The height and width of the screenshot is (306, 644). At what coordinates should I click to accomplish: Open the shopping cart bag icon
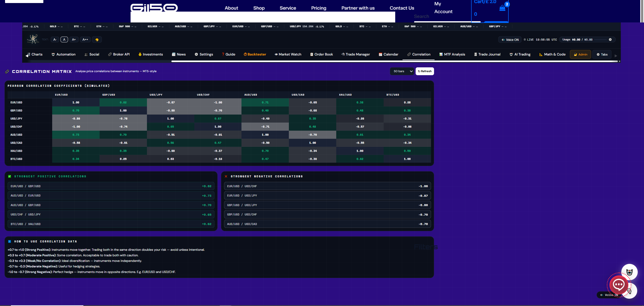502,8
